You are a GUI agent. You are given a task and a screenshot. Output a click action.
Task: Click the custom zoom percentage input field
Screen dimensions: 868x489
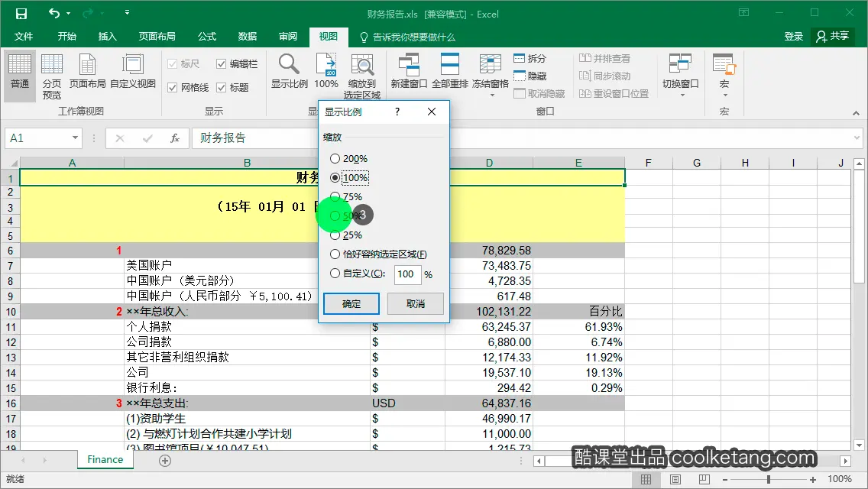coord(407,274)
